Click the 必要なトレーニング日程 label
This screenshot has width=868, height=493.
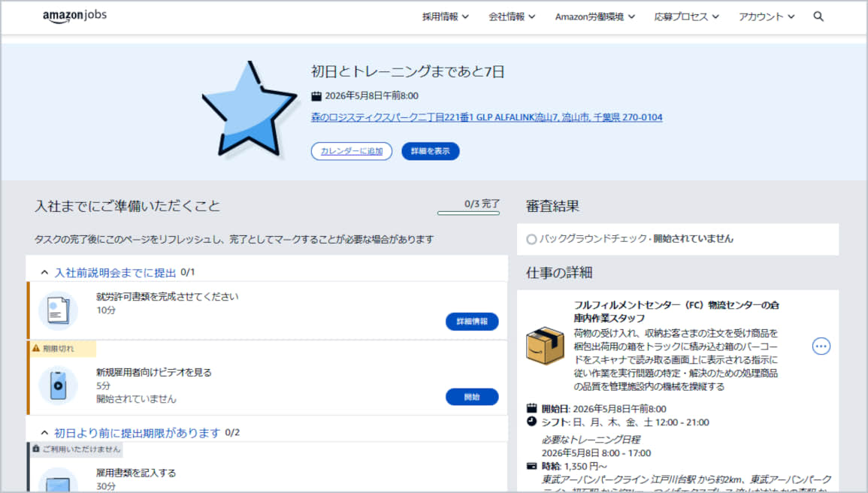(591, 440)
